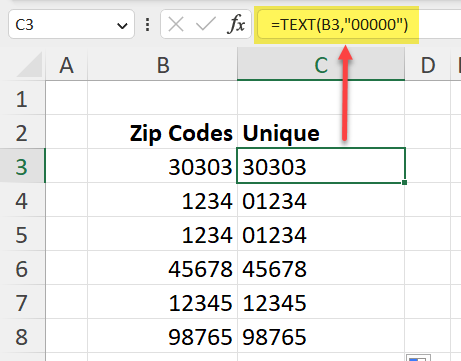This screenshot has height=361, width=461.
Task: Select row 5 header
Action: click(x=22, y=235)
